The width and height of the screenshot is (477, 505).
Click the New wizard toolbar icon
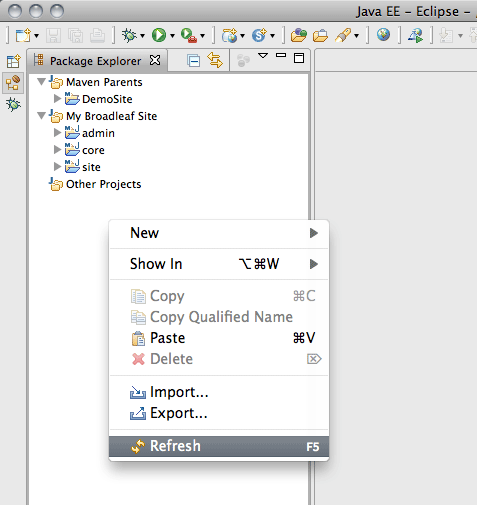click(x=23, y=35)
